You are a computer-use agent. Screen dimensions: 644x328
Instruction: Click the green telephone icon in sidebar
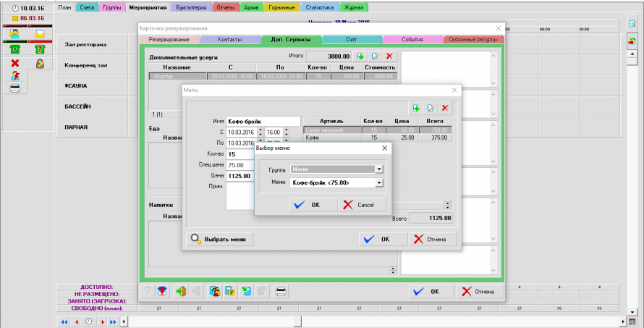coord(14,49)
